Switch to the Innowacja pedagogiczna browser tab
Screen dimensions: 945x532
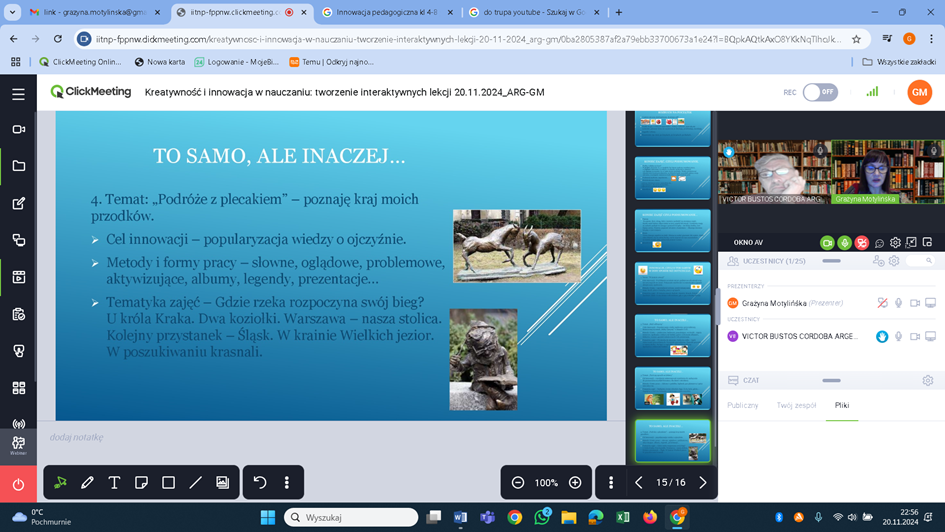[386, 12]
